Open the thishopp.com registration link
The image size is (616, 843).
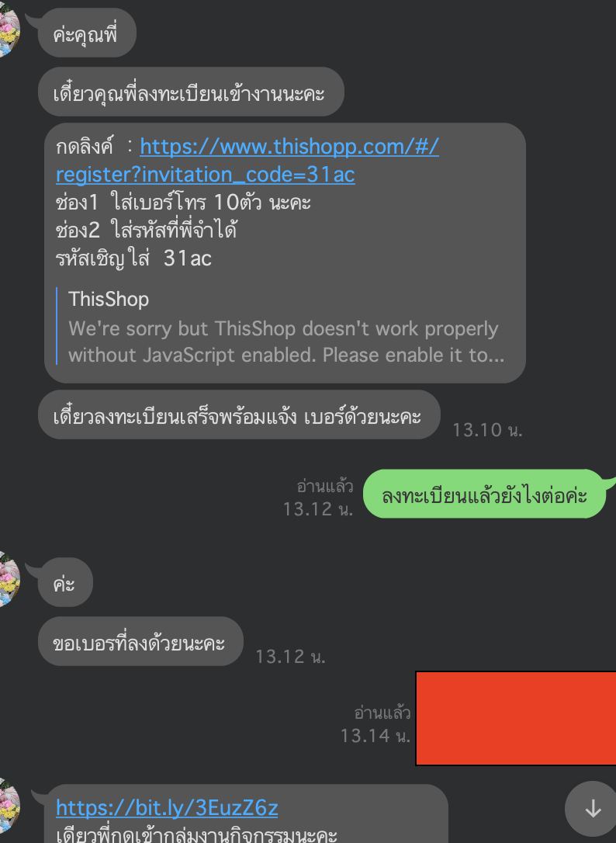coord(247,160)
